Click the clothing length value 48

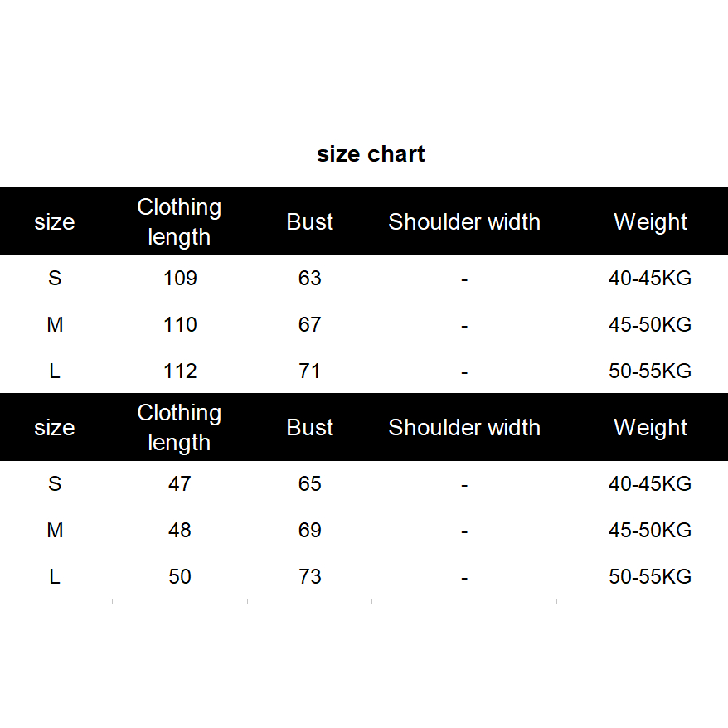coord(180,530)
